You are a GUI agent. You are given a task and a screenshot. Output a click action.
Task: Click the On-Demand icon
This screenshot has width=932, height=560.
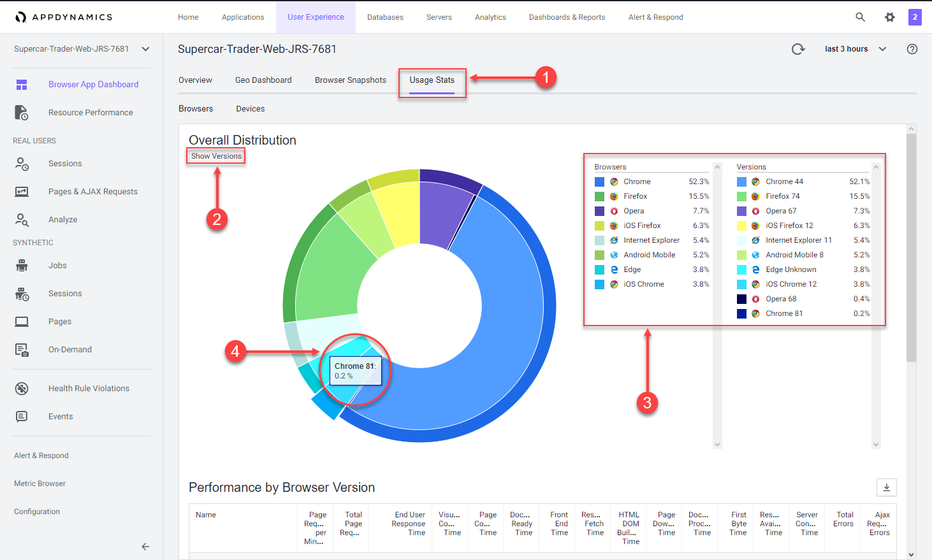[x=22, y=350]
